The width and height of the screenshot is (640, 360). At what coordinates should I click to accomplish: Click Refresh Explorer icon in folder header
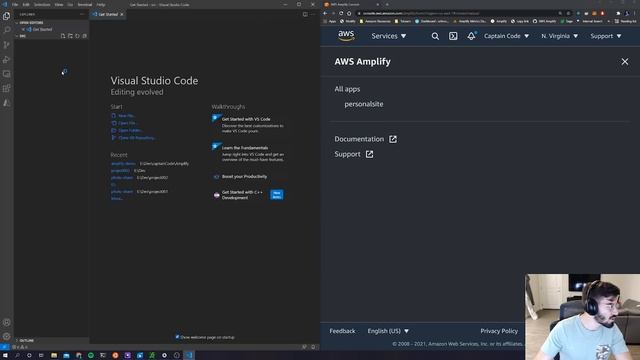pyautogui.click(x=77, y=36)
